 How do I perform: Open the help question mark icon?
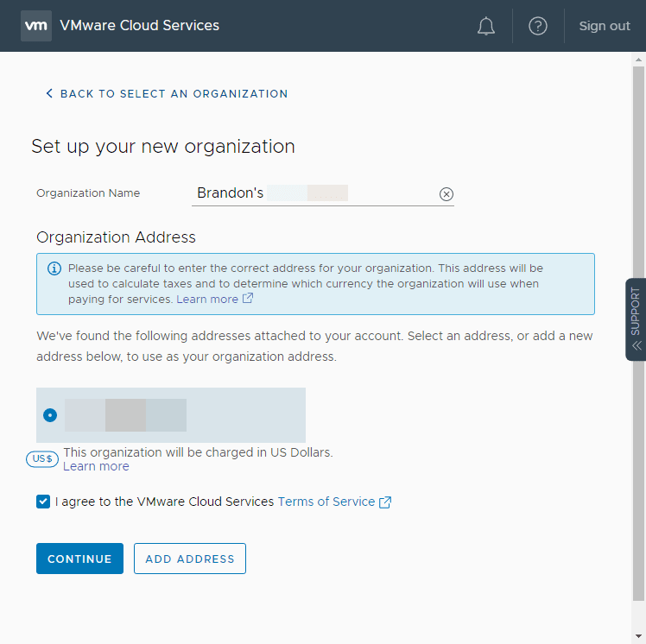(x=538, y=26)
